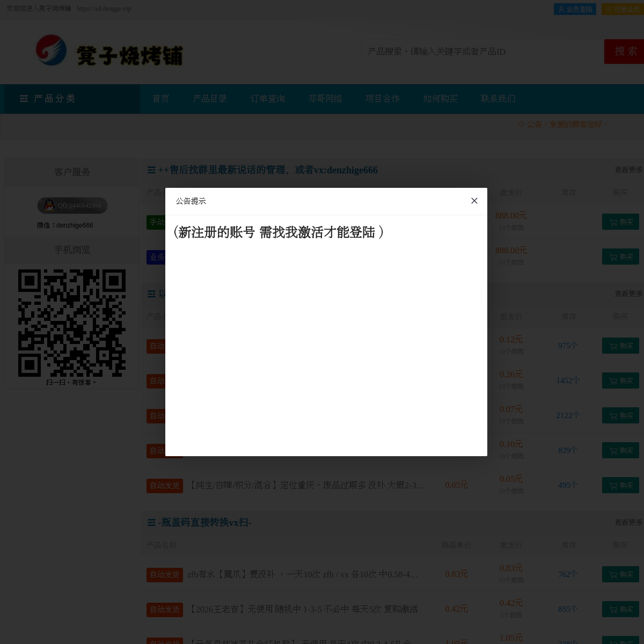Click the 自动发货 tag on 王老吉 row
Image resolution: width=644 pixels, height=644 pixels.
(165, 610)
